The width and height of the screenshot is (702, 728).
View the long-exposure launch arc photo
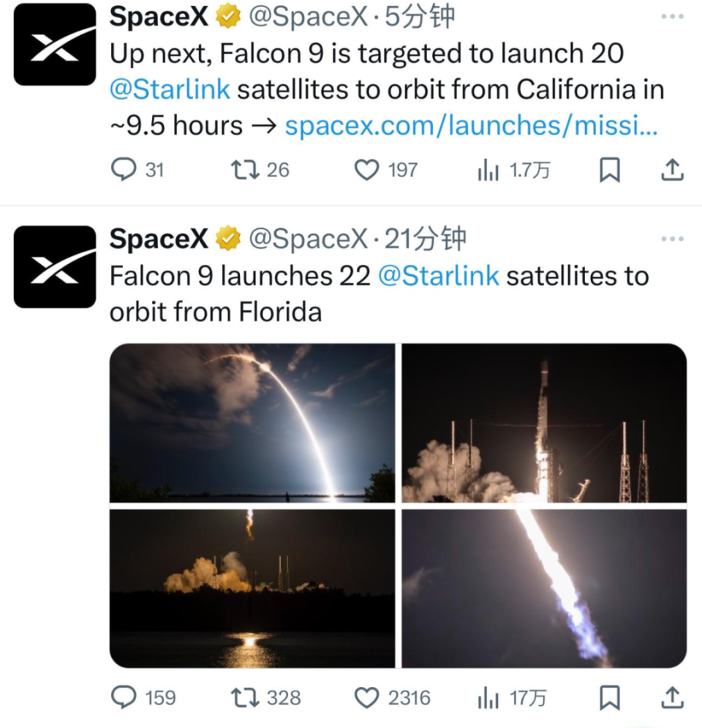point(252,423)
